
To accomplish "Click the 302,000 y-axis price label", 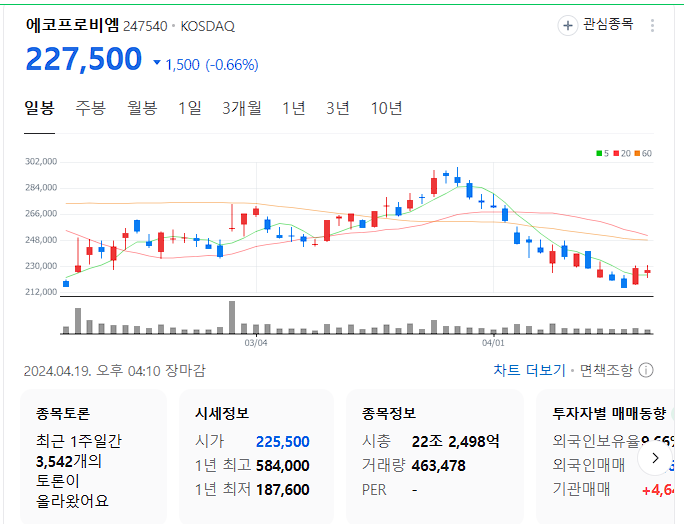I will (x=41, y=161).
